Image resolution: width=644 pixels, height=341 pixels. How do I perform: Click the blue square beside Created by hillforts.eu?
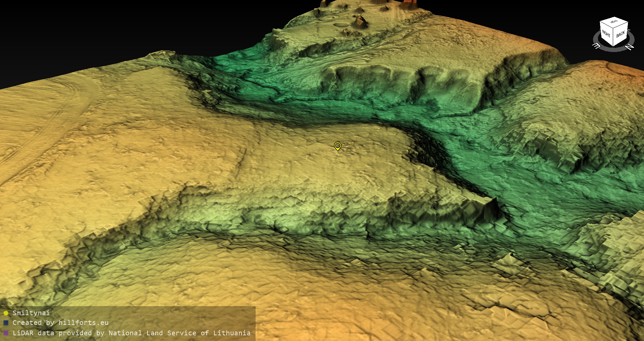pyautogui.click(x=6, y=323)
